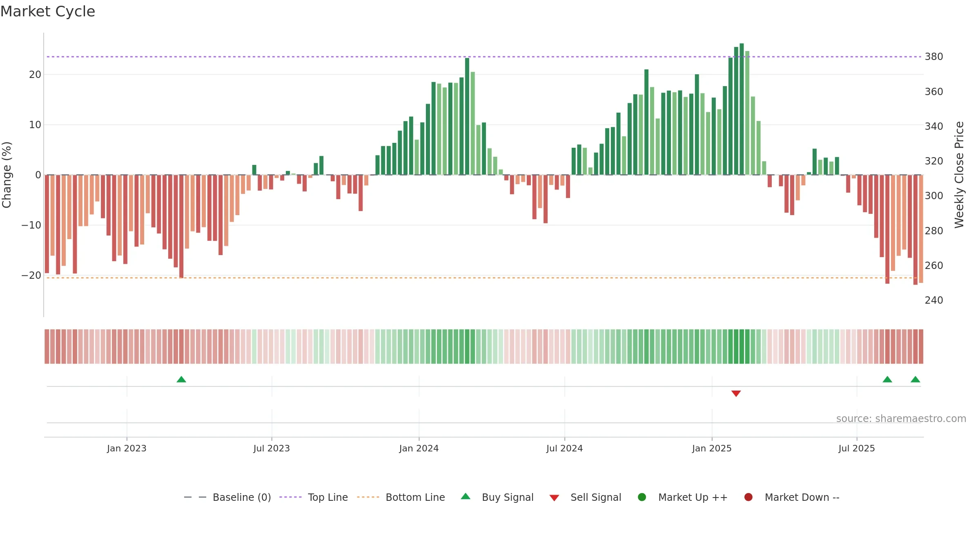The width and height of the screenshot is (980, 551).
Task: Toggle the Market Up ++ legend entry
Action: click(682, 497)
